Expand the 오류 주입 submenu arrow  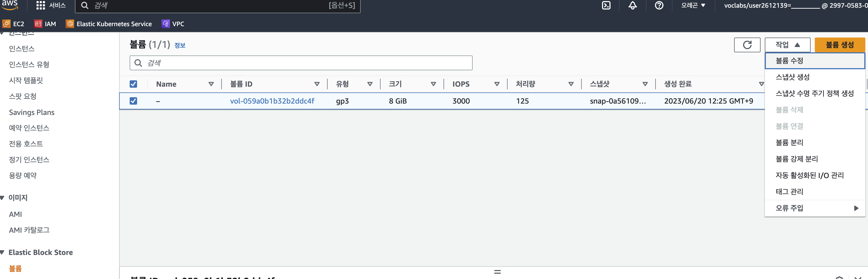[856, 208]
